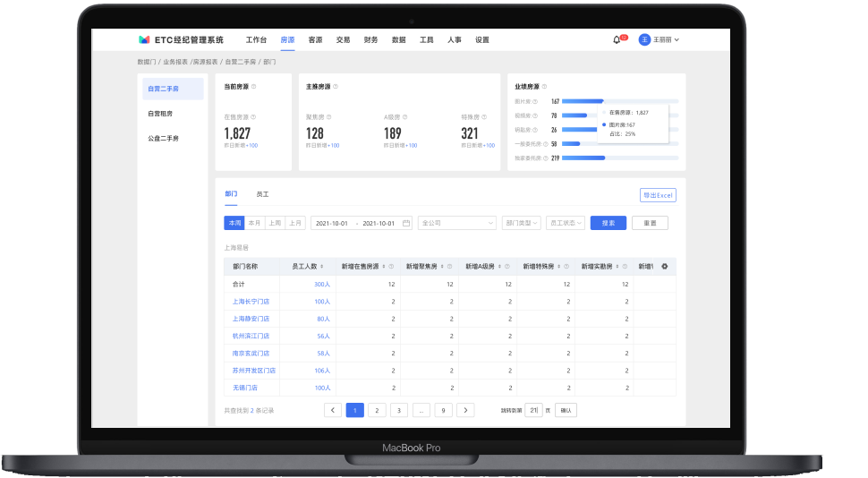Open the 杭州滨江门店 link

(251, 337)
